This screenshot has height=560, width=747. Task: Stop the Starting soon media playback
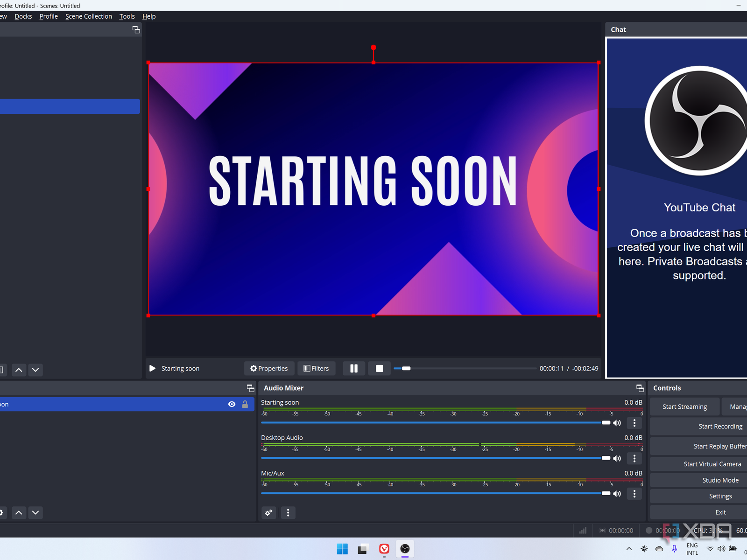coord(379,369)
